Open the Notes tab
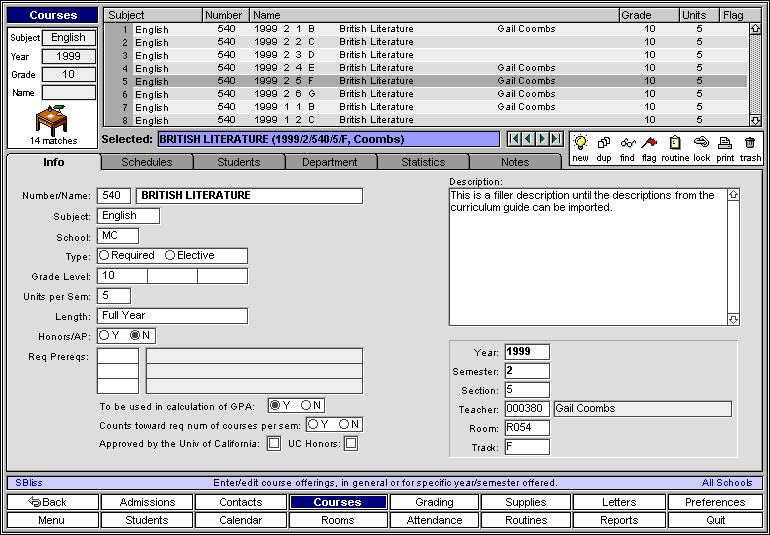The width and height of the screenshot is (770, 535). (515, 162)
